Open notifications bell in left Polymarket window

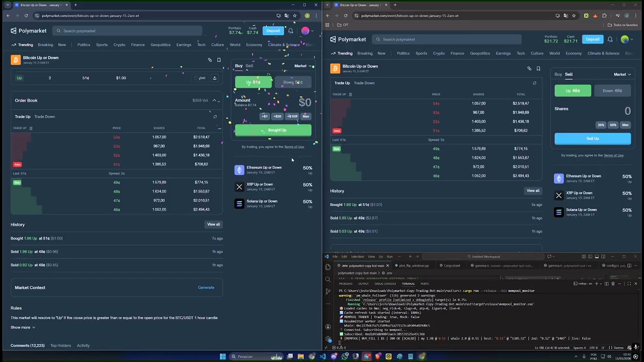point(290,31)
